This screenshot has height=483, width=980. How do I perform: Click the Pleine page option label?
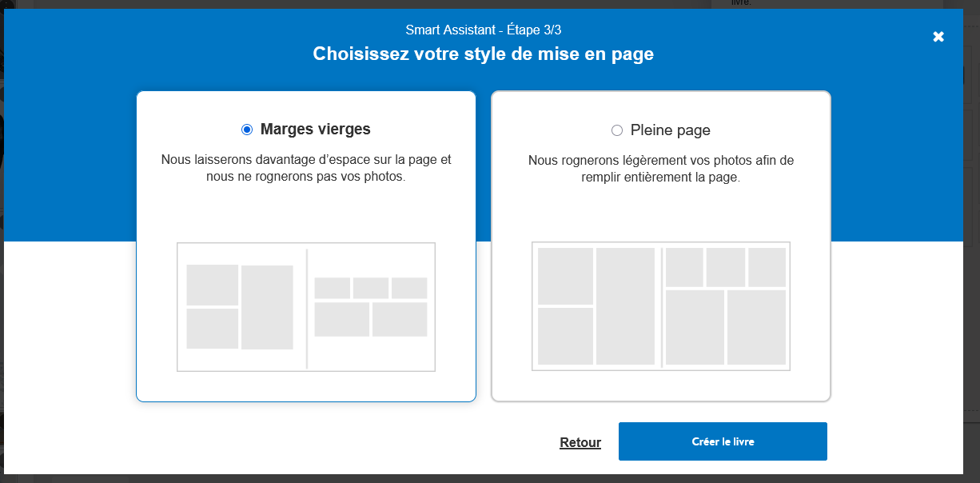pos(670,130)
